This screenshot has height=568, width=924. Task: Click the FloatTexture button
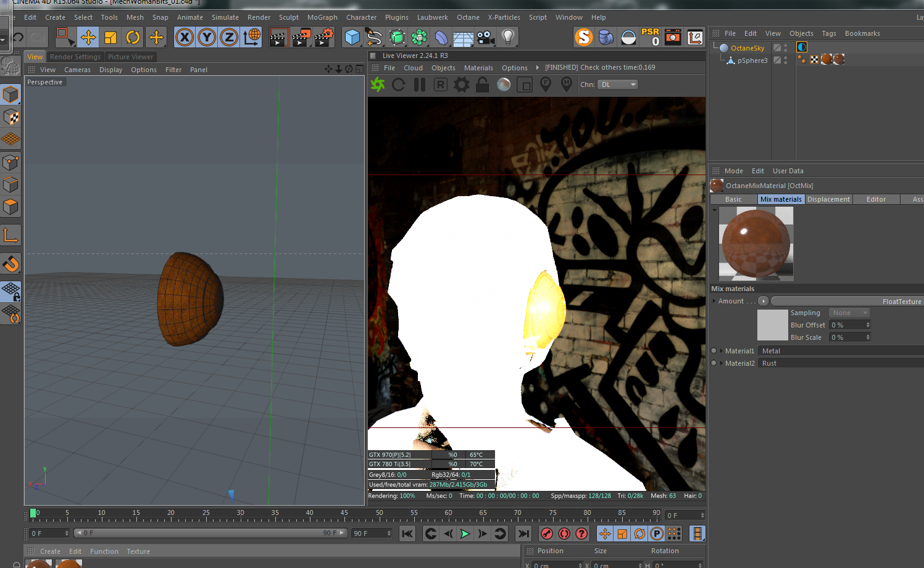coord(847,301)
